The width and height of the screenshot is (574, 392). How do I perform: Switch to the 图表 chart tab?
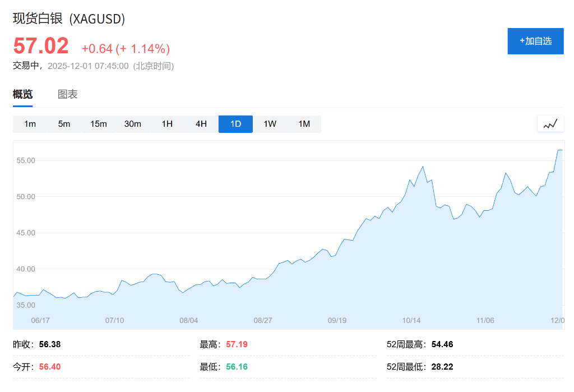(x=67, y=94)
